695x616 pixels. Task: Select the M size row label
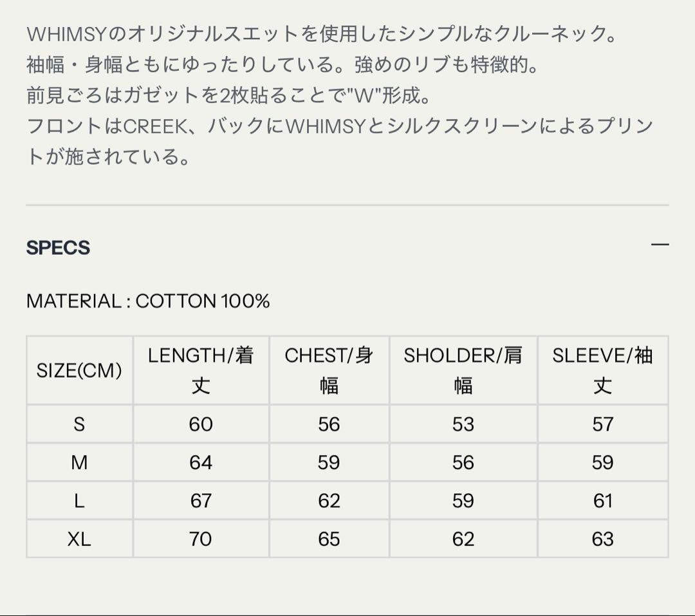pos(79,462)
